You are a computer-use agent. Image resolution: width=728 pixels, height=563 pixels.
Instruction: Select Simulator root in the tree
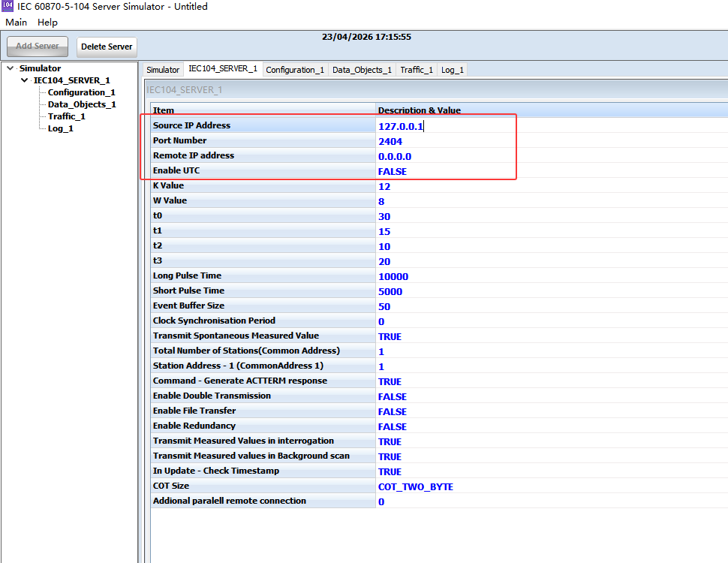(41, 68)
